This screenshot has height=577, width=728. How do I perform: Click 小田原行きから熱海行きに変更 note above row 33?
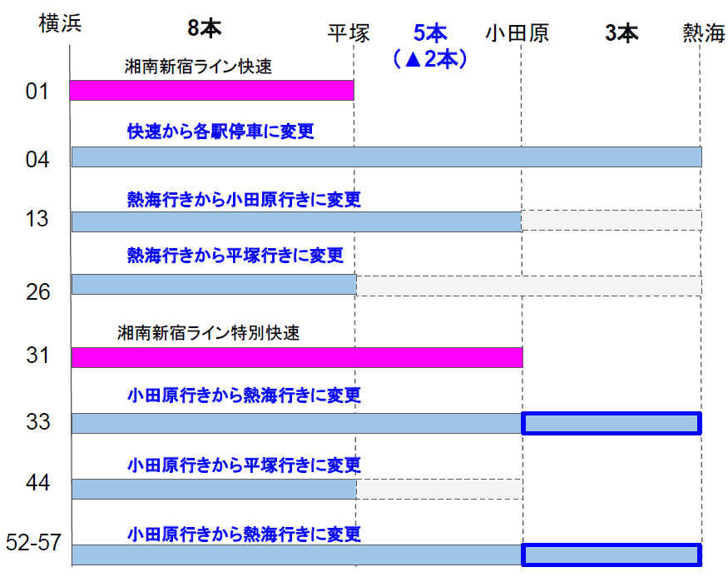244,395
